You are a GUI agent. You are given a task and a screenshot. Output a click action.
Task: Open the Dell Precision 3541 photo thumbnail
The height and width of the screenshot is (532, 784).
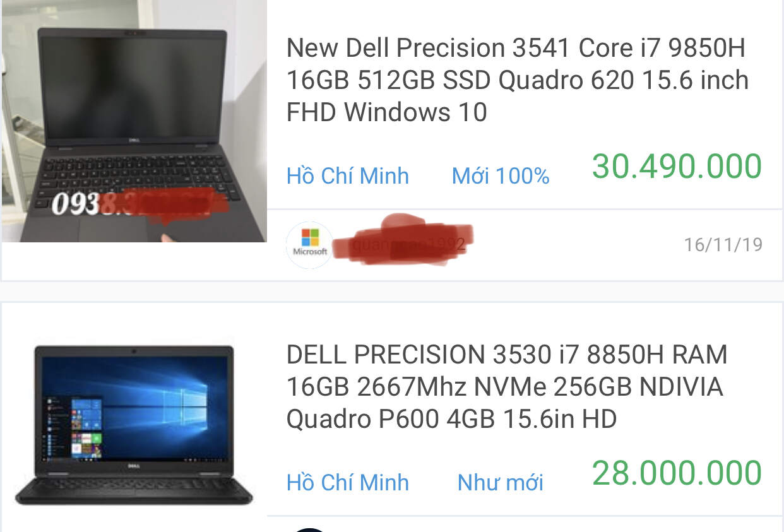pyautogui.click(x=134, y=121)
